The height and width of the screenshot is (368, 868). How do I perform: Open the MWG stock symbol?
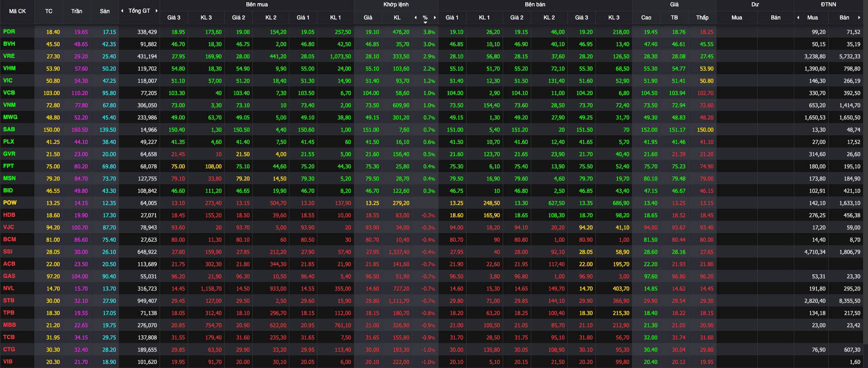pos(10,117)
